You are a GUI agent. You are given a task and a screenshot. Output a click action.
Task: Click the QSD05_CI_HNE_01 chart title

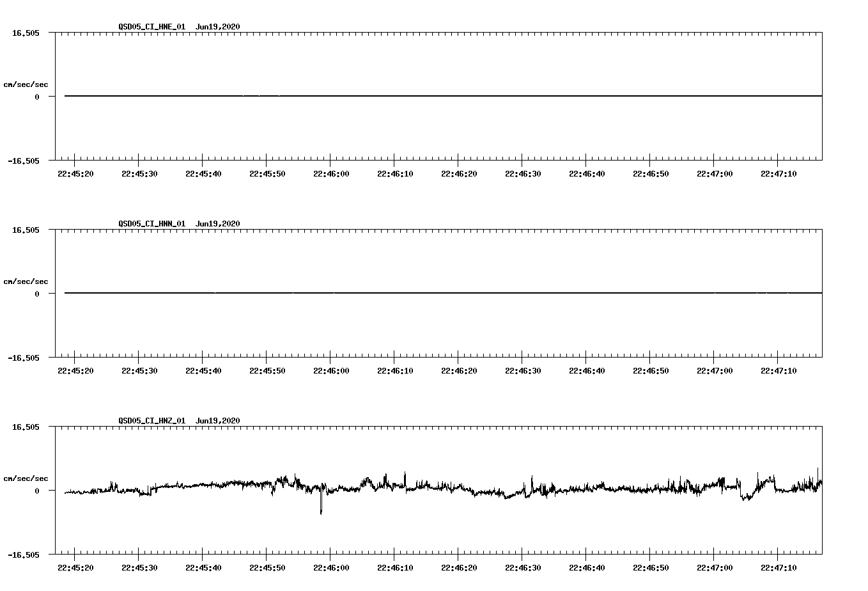[x=180, y=27]
